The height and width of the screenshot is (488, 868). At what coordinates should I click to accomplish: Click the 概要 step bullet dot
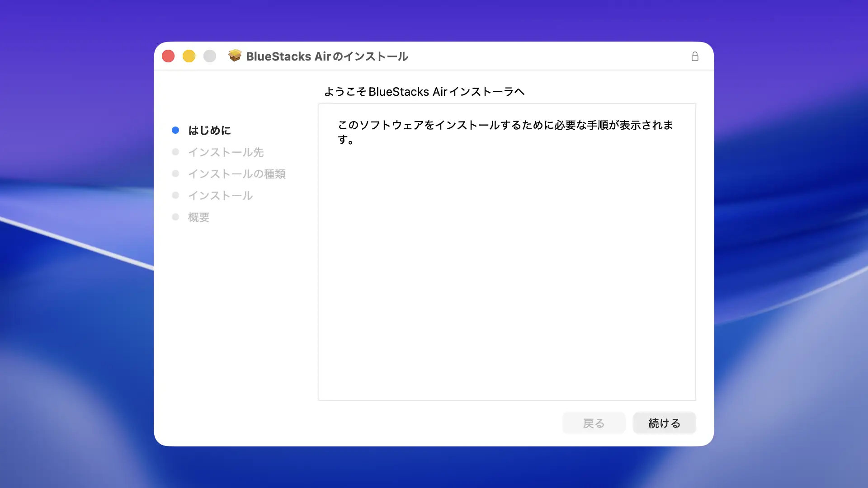click(x=175, y=217)
